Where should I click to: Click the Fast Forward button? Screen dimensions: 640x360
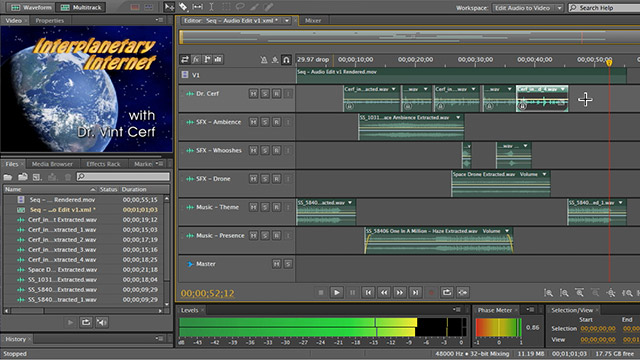pos(400,292)
